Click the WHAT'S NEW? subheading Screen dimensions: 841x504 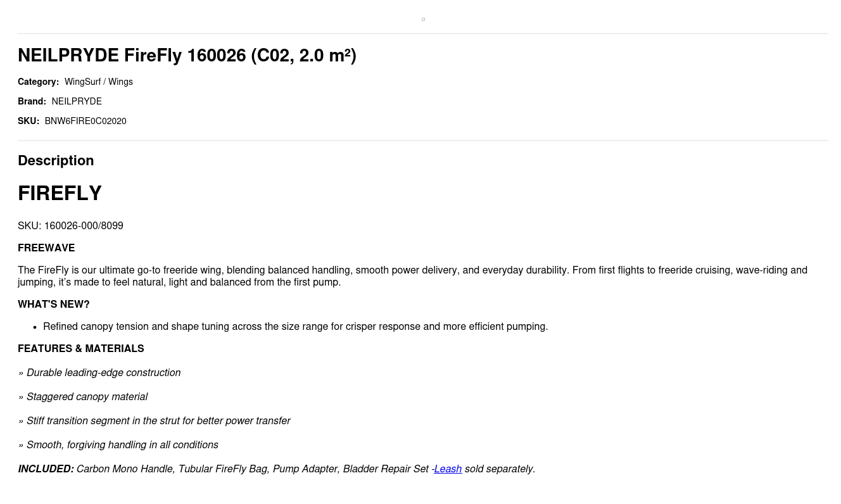point(54,305)
